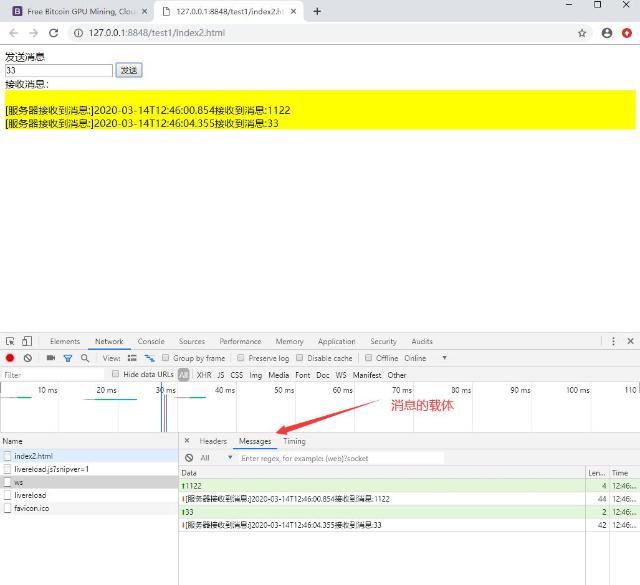Toggle the device toolbar icon
The image size is (640, 585).
tap(27, 341)
